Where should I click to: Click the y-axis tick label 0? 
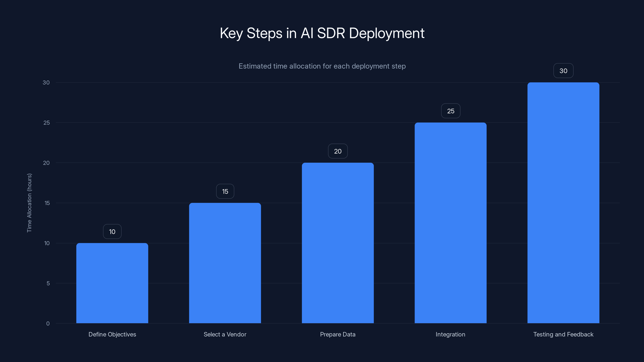coord(48,324)
